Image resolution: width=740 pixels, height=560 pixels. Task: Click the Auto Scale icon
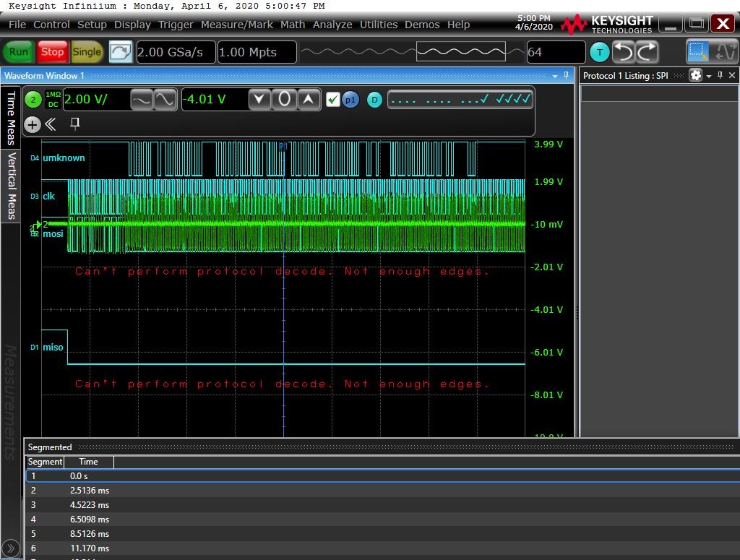point(121,52)
